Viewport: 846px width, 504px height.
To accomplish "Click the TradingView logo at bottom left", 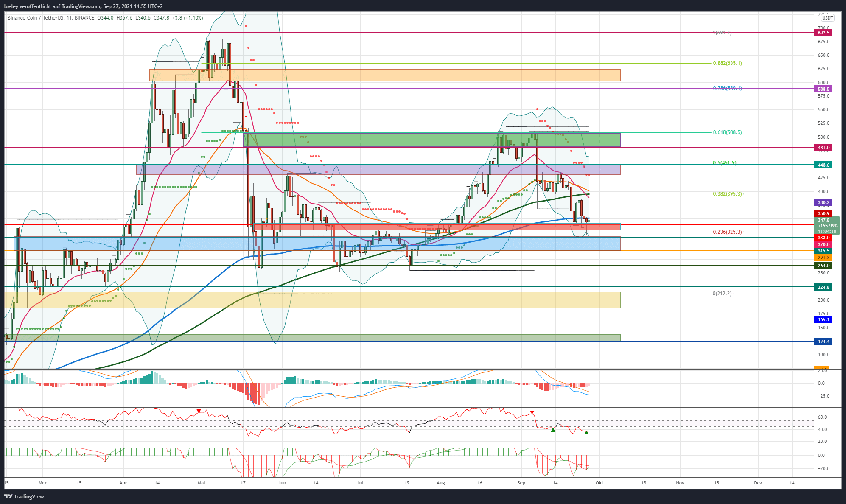I will pyautogui.click(x=24, y=496).
